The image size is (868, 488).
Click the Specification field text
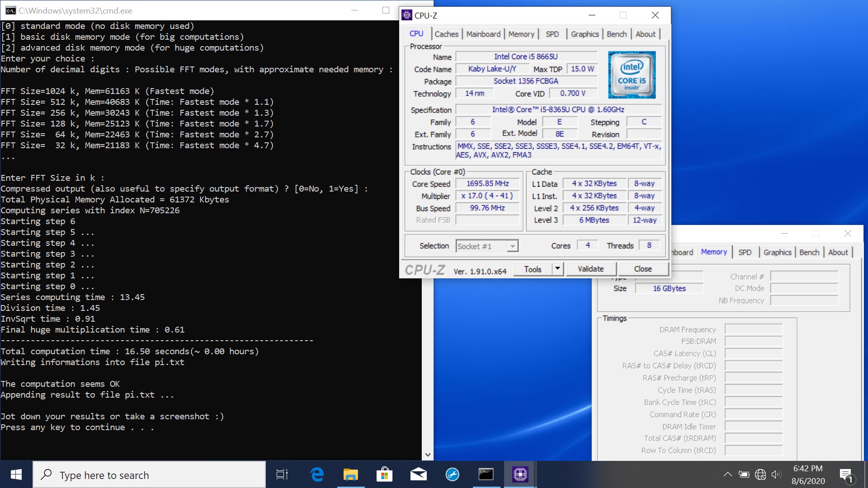[558, 110]
